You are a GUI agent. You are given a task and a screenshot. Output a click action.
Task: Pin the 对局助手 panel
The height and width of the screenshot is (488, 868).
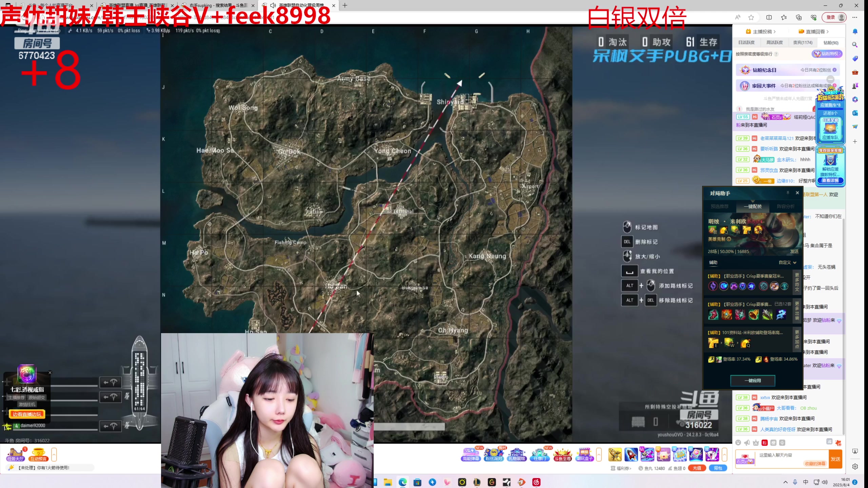point(788,192)
